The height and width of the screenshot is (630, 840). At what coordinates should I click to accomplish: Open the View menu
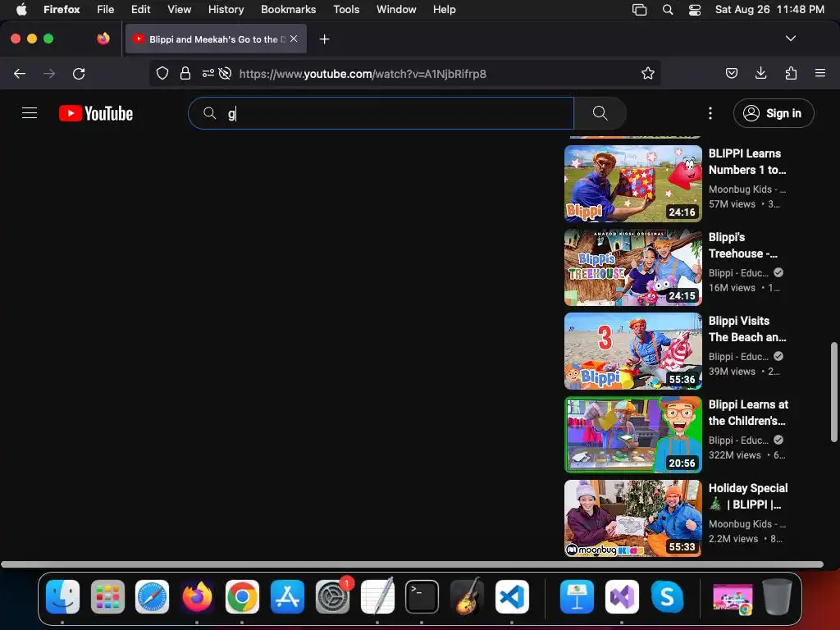pos(180,9)
